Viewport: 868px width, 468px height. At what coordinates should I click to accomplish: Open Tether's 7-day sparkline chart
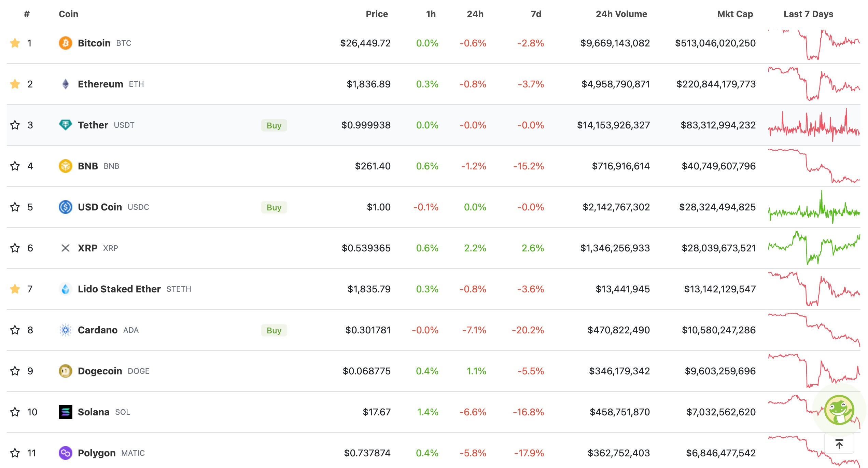click(x=814, y=125)
